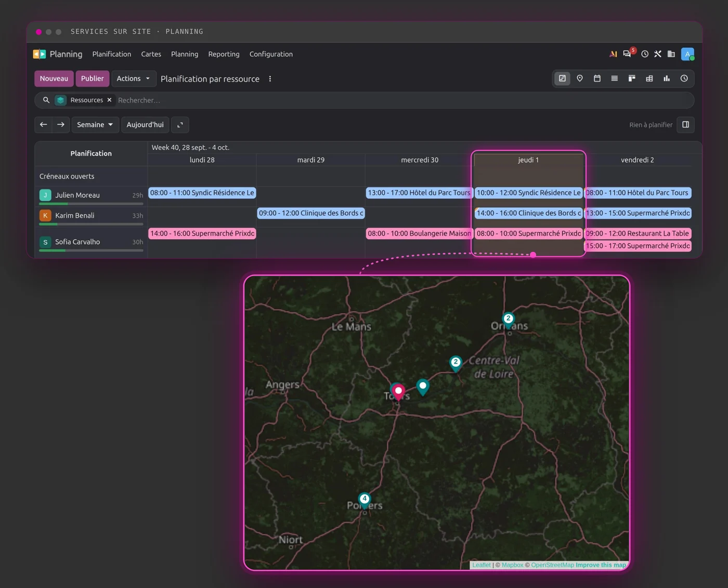
Task: Switch to the graph bar chart view
Action: click(x=667, y=79)
